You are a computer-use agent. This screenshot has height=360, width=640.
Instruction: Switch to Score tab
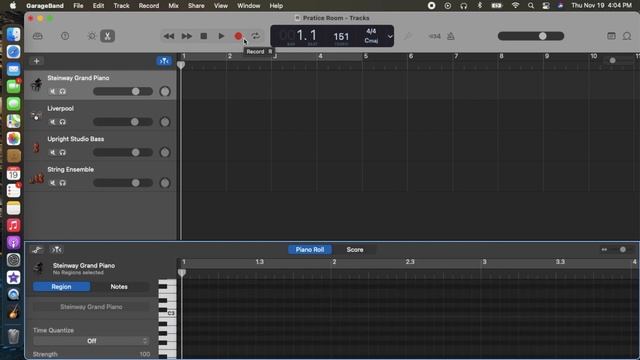pyautogui.click(x=355, y=249)
